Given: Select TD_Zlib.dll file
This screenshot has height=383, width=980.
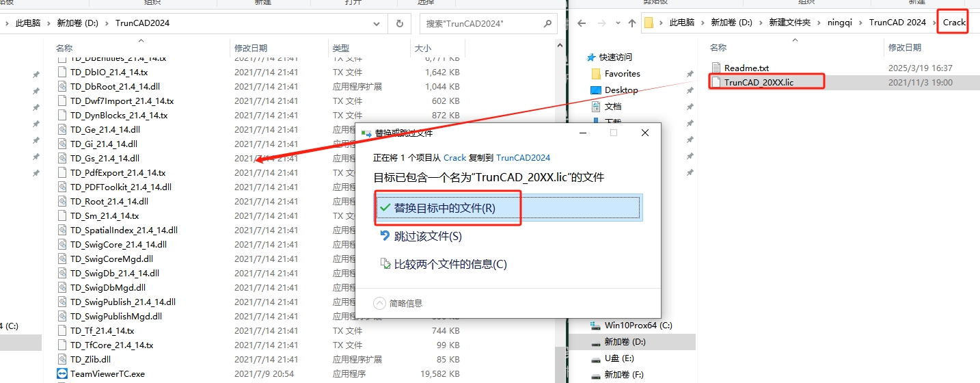Looking at the screenshot, I should pos(90,359).
